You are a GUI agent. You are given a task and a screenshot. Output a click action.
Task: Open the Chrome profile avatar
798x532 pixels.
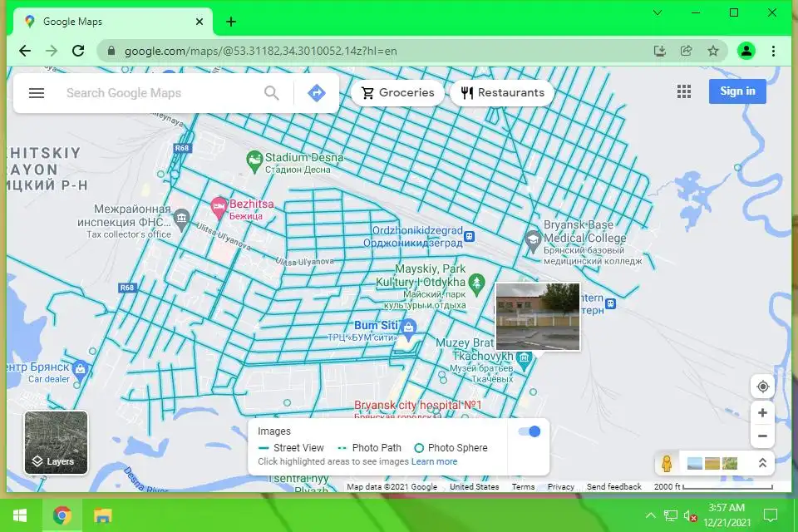coord(746,51)
